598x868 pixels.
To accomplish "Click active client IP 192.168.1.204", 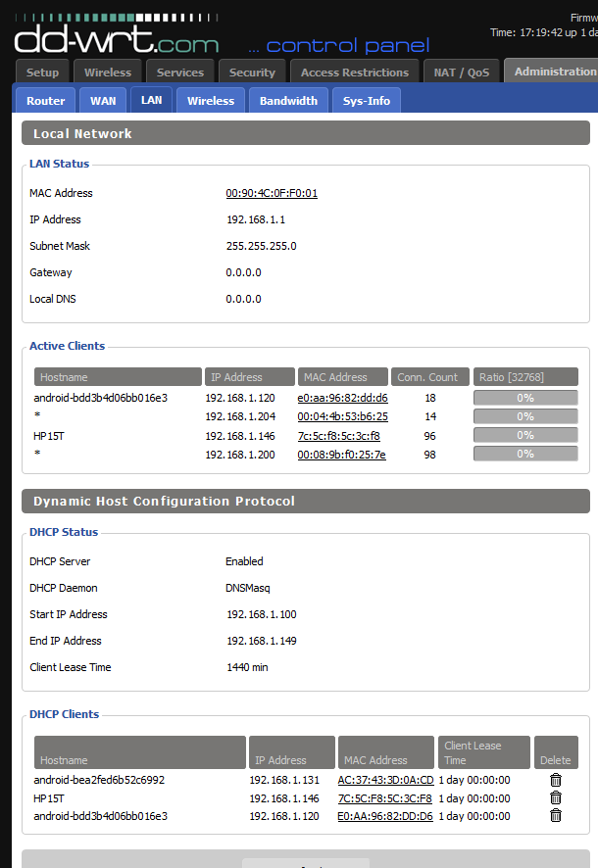I will point(240,416).
